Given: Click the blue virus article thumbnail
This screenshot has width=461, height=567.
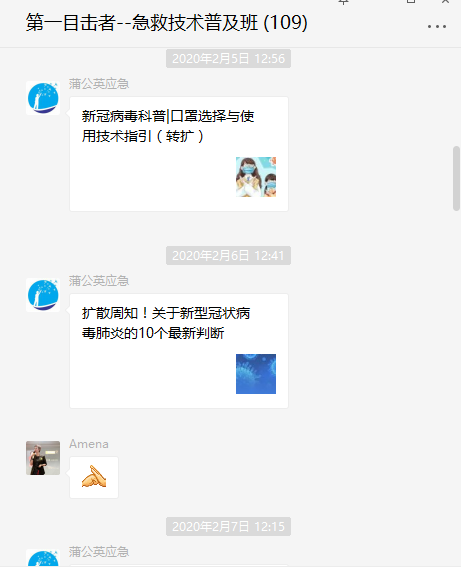Looking at the screenshot, I should click(256, 374).
